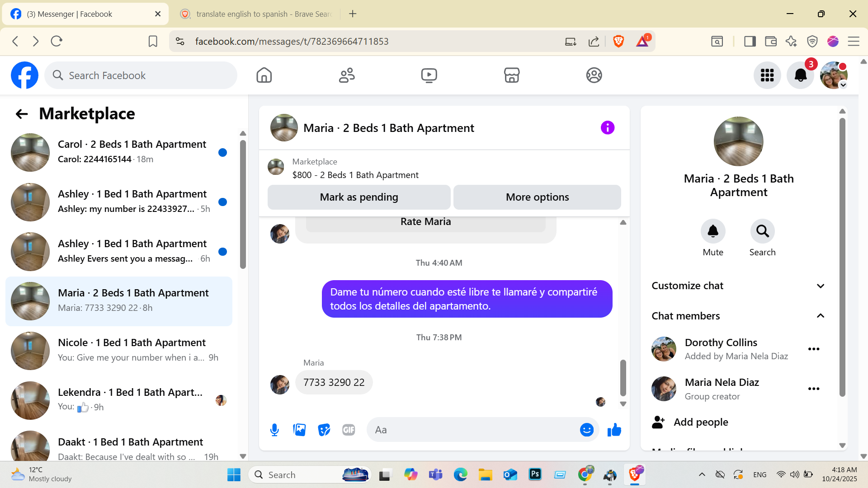Viewport: 868px width, 488px height.
Task: Collapse Chat members section
Action: [x=738, y=316]
